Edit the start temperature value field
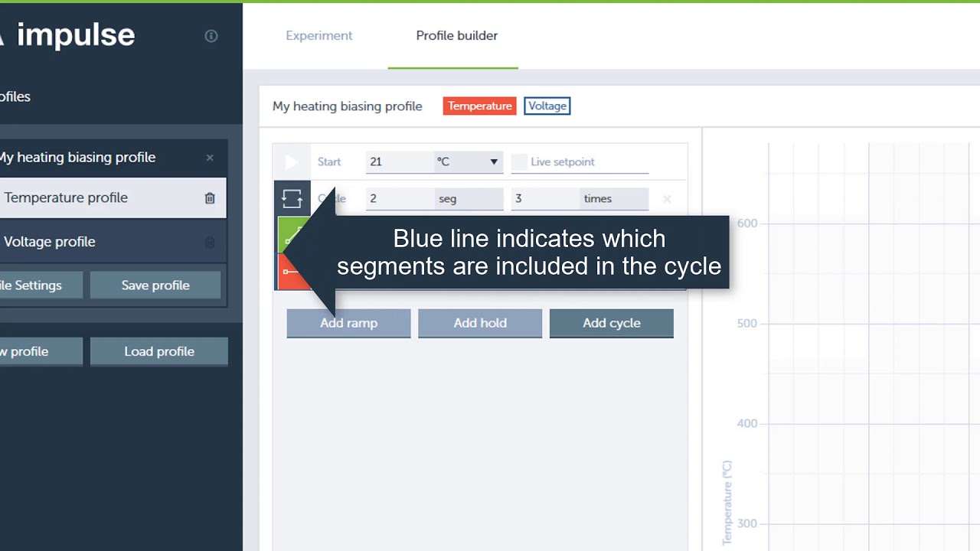Screen dimensions: 980x551 [398, 161]
